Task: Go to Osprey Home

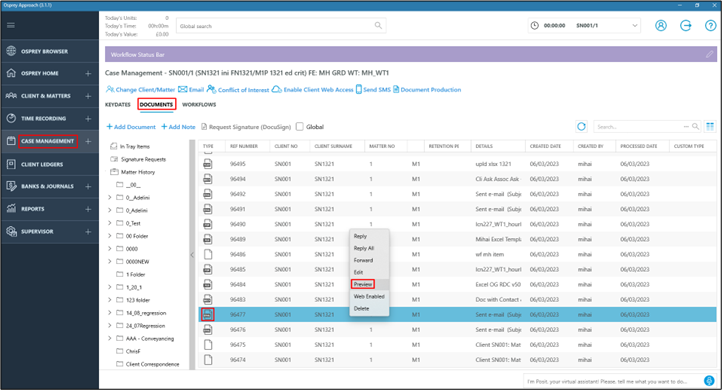Action: [x=40, y=73]
